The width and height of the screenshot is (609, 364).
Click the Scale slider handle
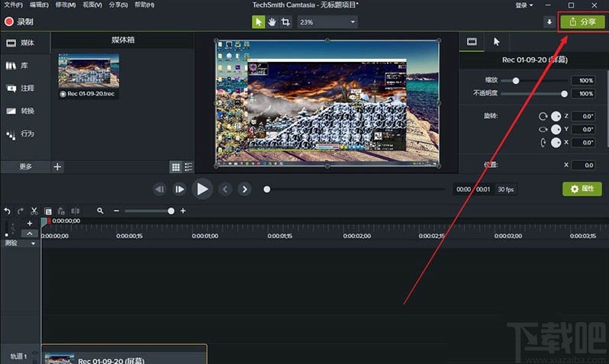516,81
